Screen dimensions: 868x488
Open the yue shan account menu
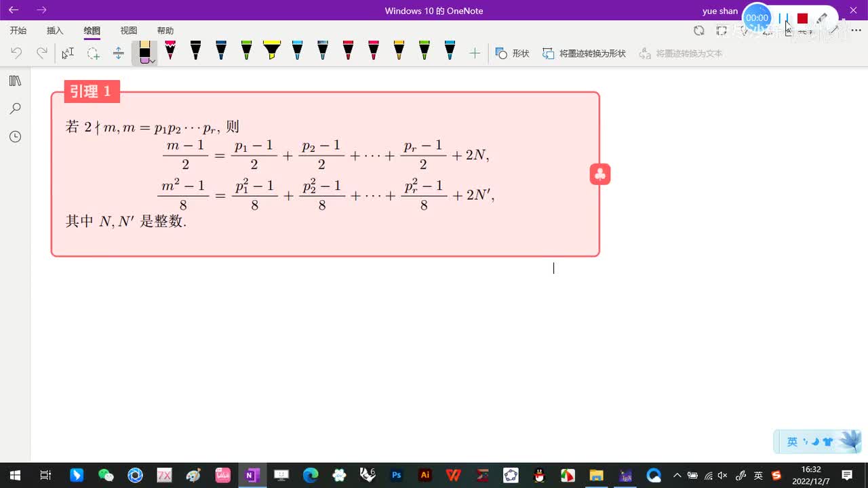pos(720,11)
